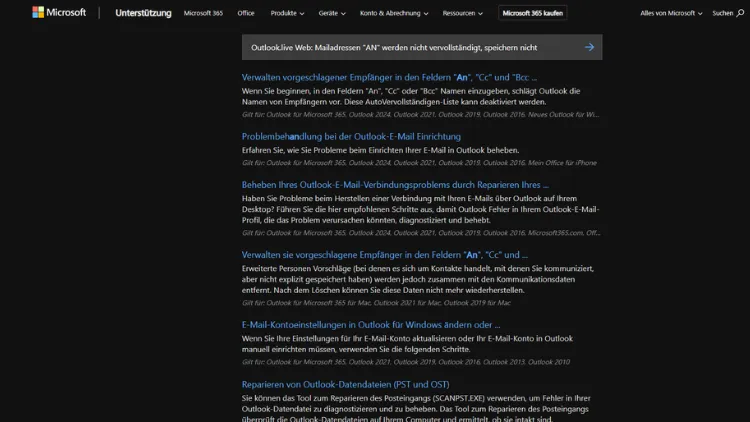Open 'Reparieren von Outlook-Datendateien (PST und OST)' result
This screenshot has height=422, width=750.
click(x=345, y=384)
